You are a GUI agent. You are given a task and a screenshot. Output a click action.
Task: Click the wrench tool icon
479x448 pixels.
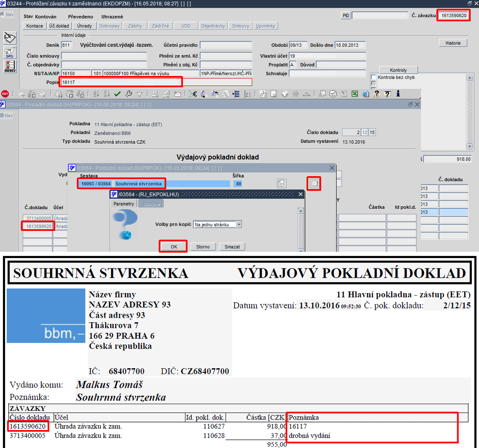coord(129,94)
